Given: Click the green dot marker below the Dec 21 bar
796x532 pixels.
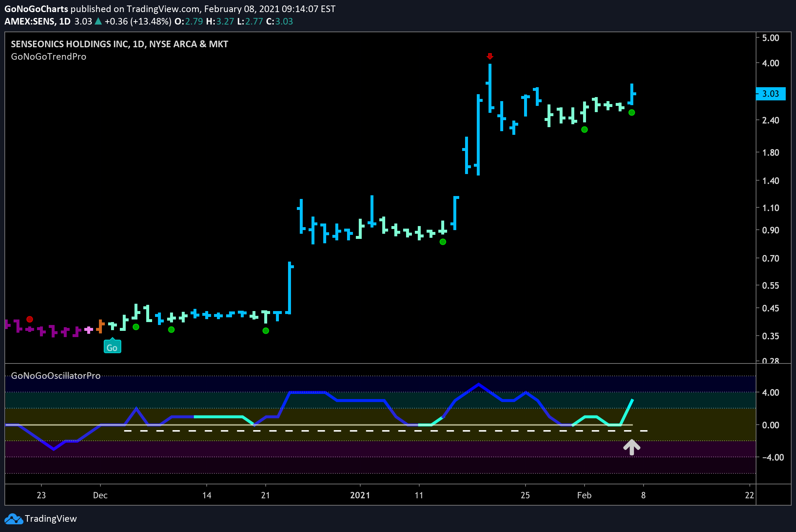Looking at the screenshot, I should tap(266, 331).
